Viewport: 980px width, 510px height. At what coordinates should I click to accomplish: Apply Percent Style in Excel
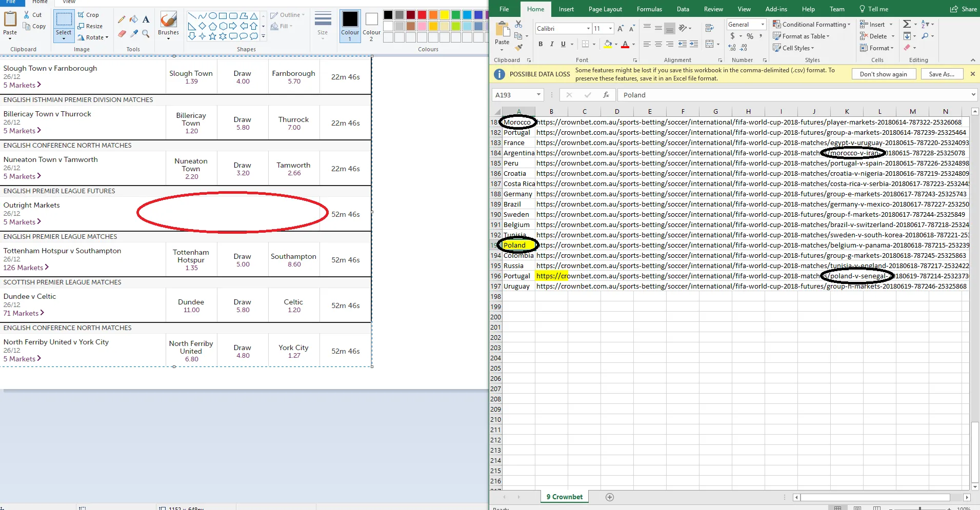tap(750, 36)
